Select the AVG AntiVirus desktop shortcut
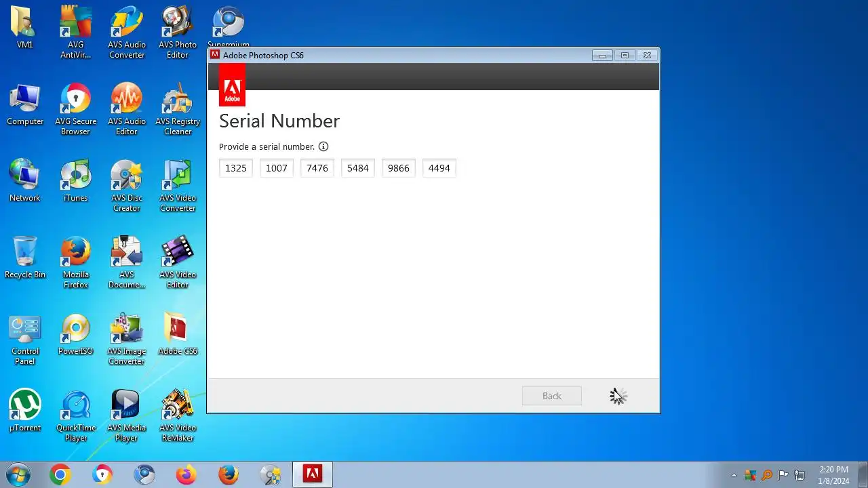Viewport: 868px width, 488px height. click(76, 33)
